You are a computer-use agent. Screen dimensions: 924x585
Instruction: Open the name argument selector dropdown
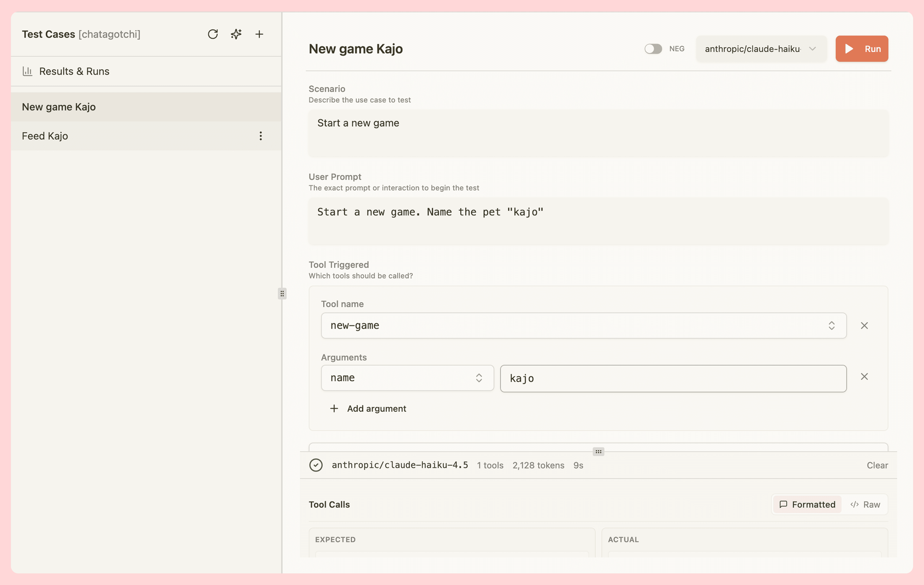[x=407, y=378]
